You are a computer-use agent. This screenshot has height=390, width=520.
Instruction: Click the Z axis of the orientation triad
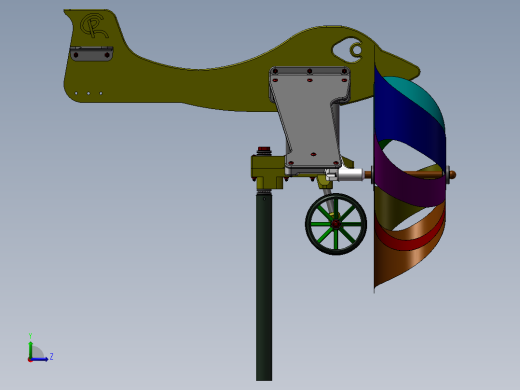click(x=39, y=359)
